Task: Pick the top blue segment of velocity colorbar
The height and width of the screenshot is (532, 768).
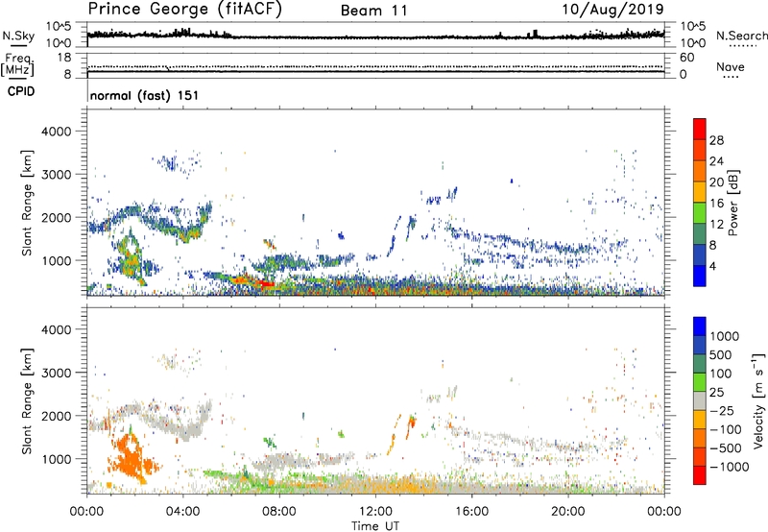Action: click(x=700, y=326)
